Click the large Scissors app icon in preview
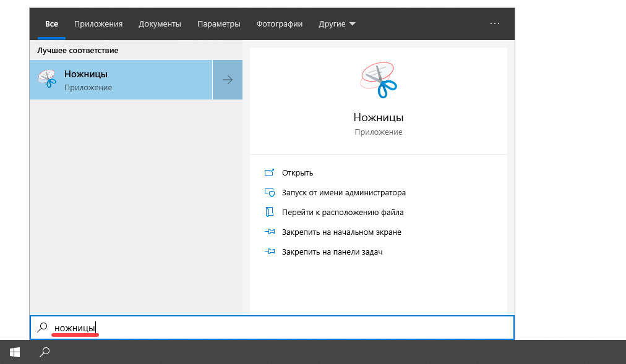 [378, 80]
